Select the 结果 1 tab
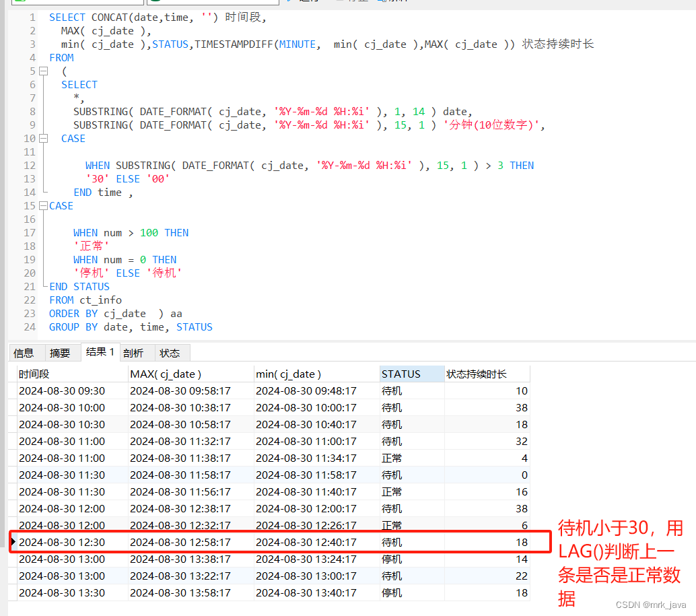The width and height of the screenshot is (696, 616). point(100,352)
